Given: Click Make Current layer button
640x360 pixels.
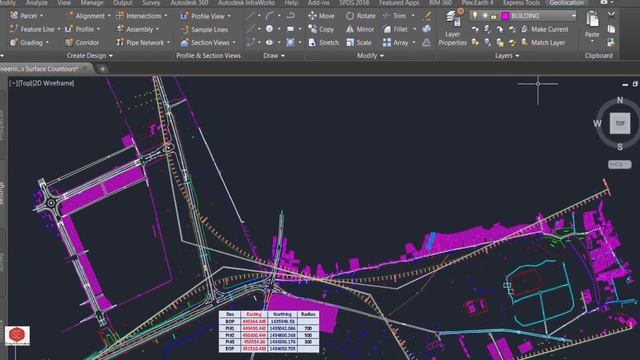Looking at the screenshot, I should [x=544, y=29].
